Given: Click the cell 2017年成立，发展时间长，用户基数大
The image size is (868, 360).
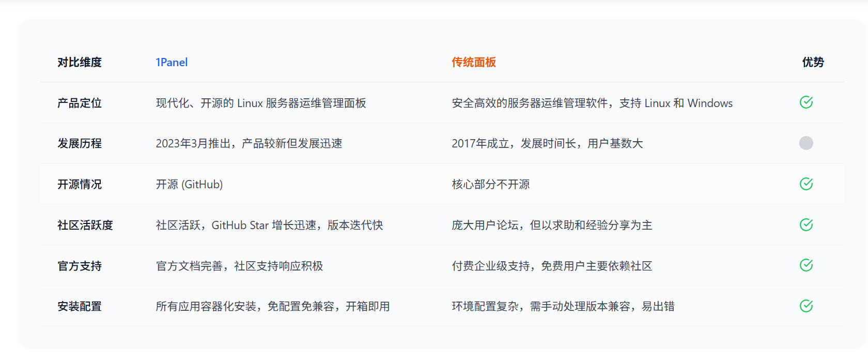Looking at the screenshot, I should coord(547,143).
